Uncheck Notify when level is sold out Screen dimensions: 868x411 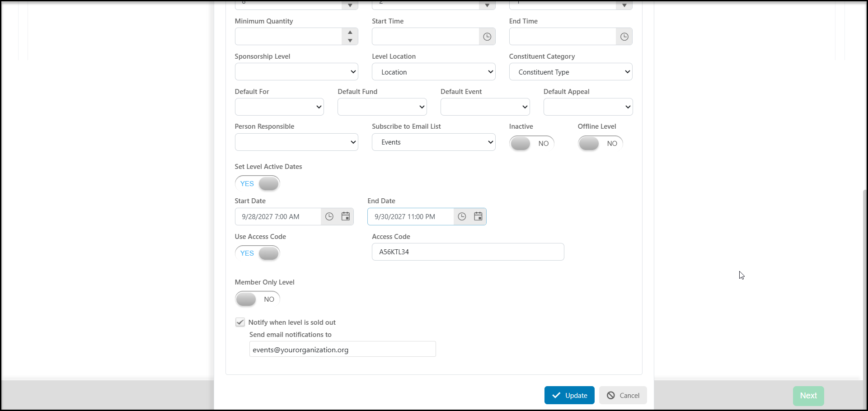[240, 322]
